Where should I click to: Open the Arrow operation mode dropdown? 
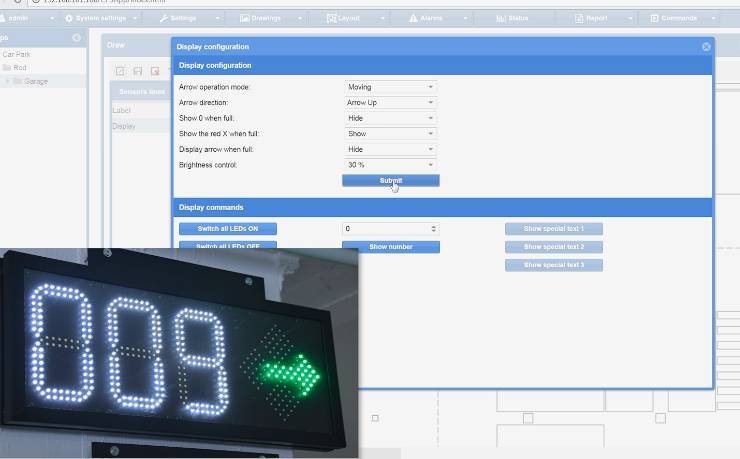coord(390,87)
